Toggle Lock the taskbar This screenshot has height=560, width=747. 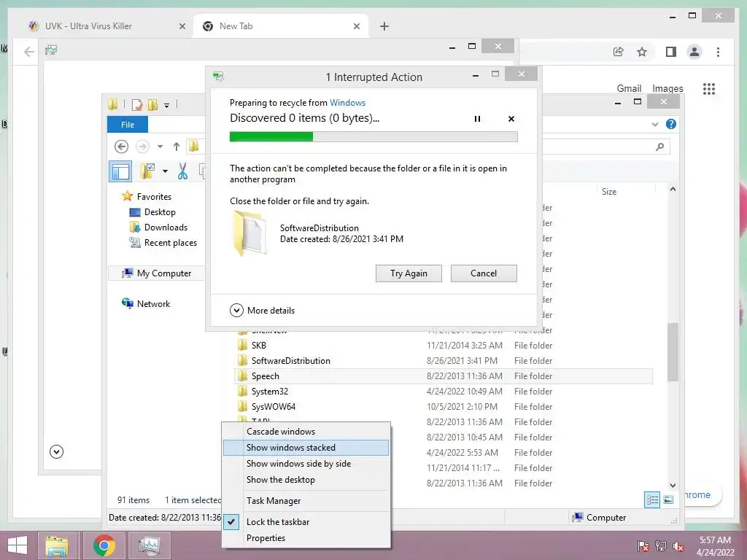(306, 522)
